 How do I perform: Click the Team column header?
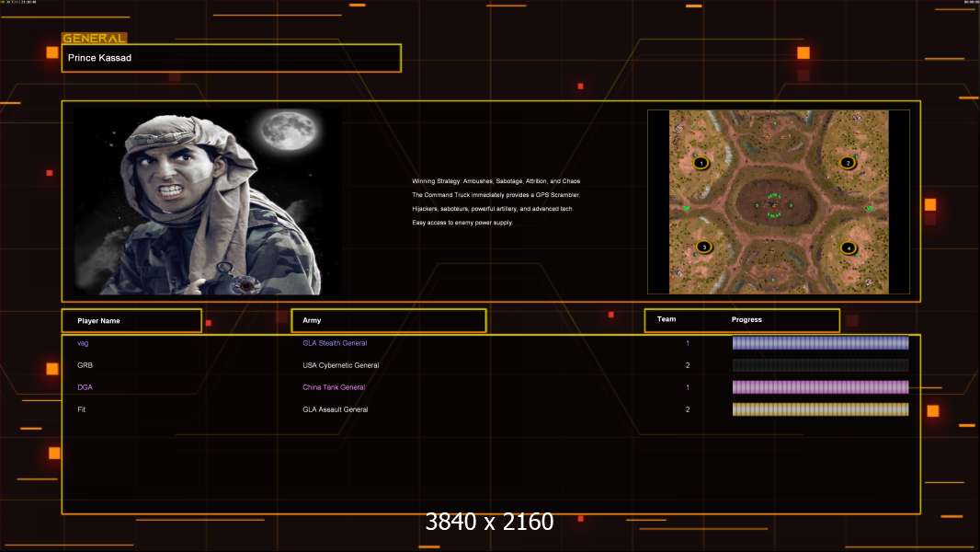point(667,319)
